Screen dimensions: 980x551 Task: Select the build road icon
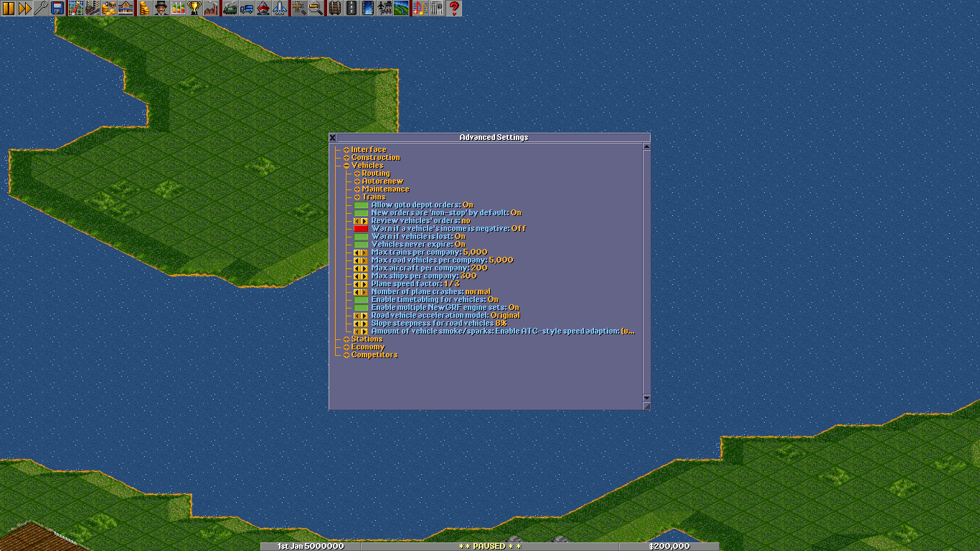[x=351, y=9]
